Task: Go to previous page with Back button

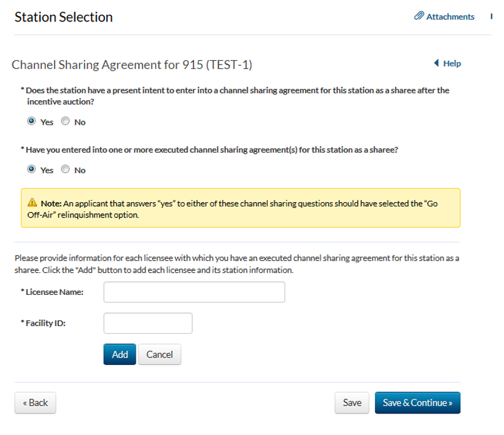Action: [35, 402]
